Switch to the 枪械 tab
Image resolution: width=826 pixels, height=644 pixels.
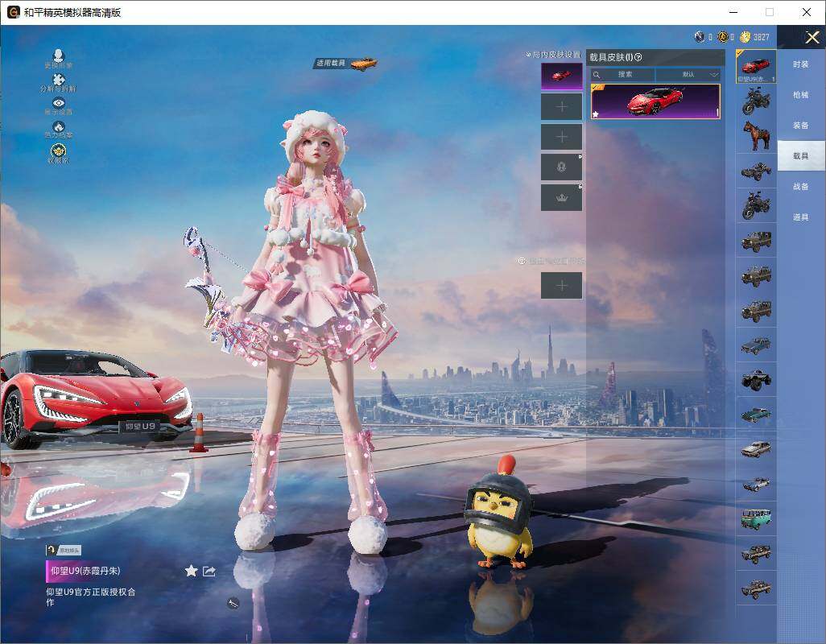(x=801, y=95)
